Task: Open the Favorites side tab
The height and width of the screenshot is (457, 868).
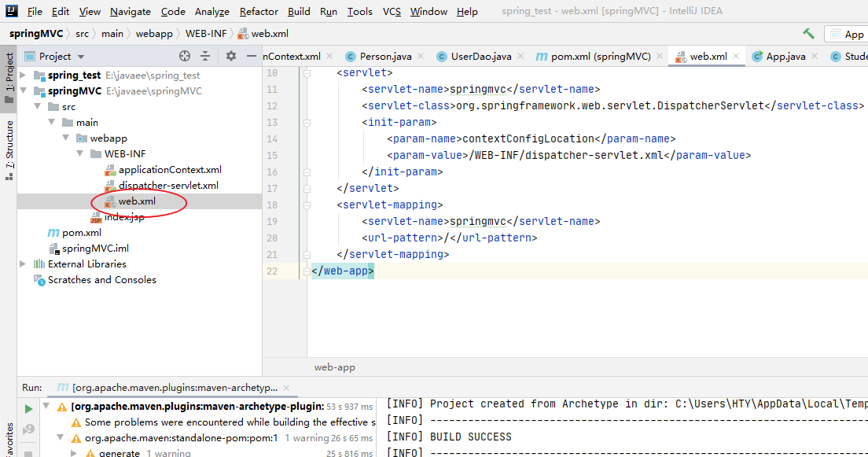Action: click(x=9, y=440)
